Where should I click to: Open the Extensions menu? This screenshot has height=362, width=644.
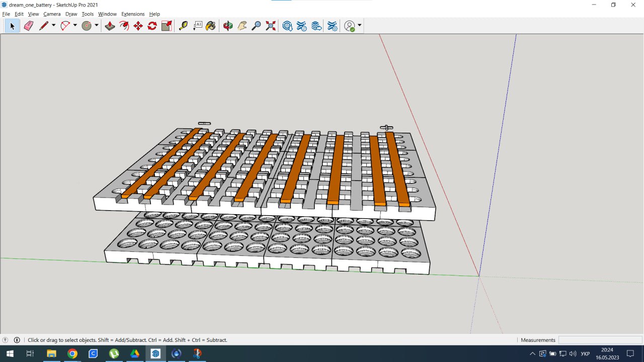pos(133,14)
